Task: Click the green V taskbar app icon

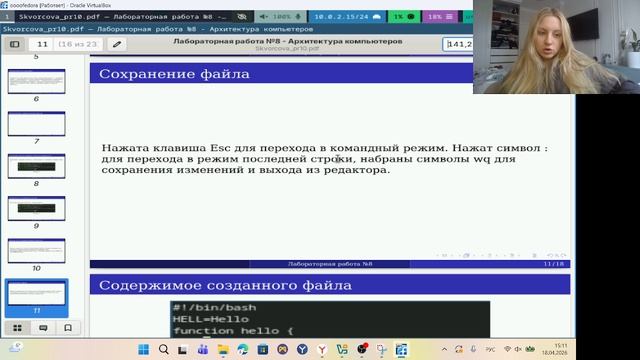Action: pos(342,349)
